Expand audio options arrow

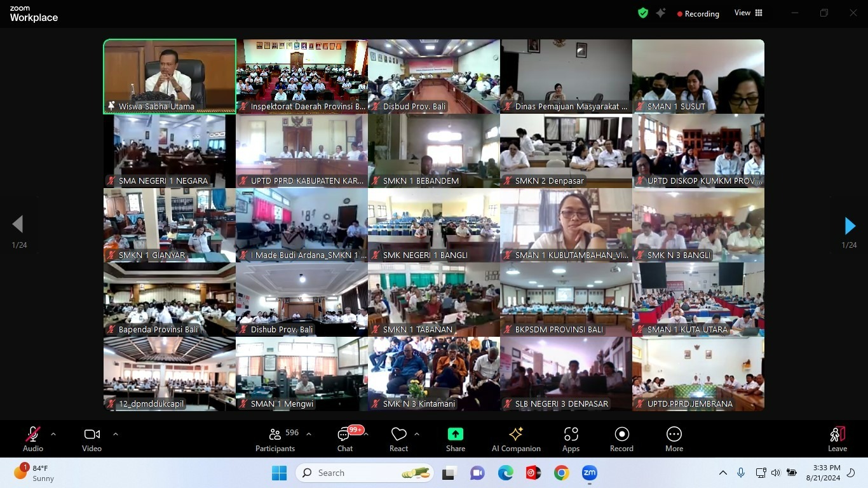coord(53,434)
